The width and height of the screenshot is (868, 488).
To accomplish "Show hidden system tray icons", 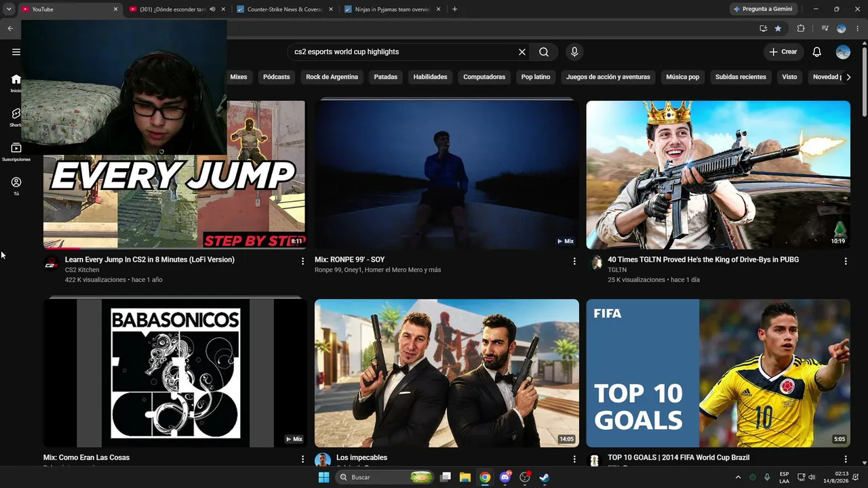I will click(738, 477).
